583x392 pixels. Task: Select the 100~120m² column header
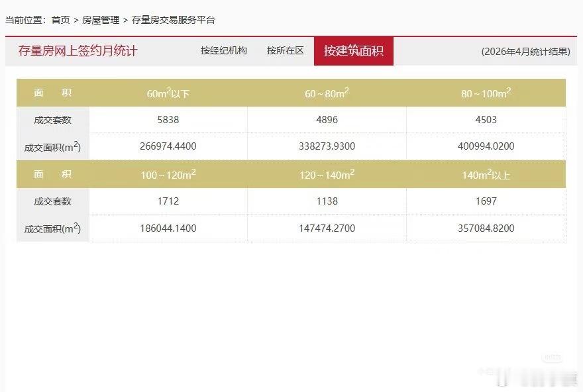(168, 174)
